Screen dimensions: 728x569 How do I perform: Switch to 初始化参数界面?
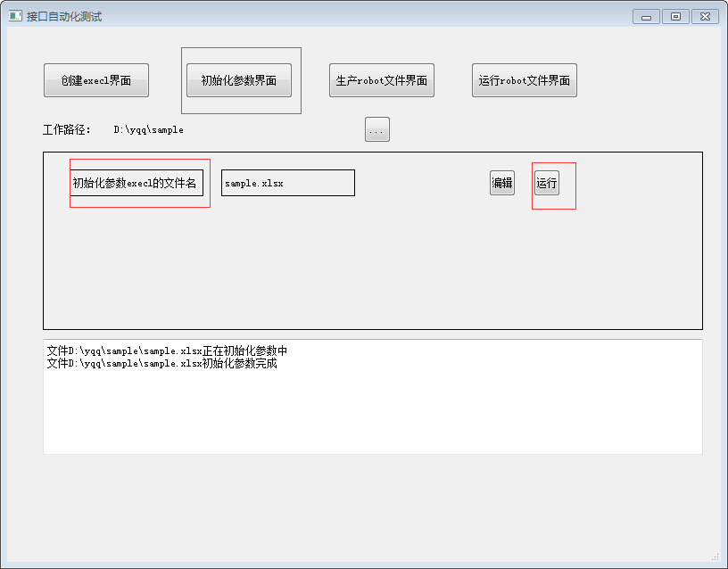[239, 80]
